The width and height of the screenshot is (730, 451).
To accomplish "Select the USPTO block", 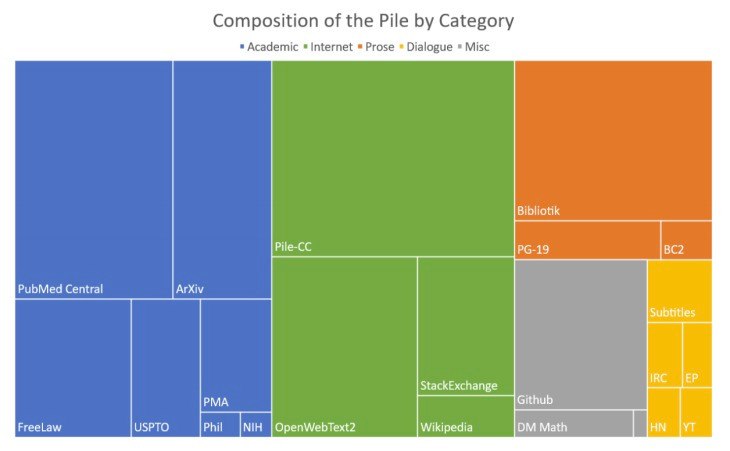I will (x=165, y=367).
